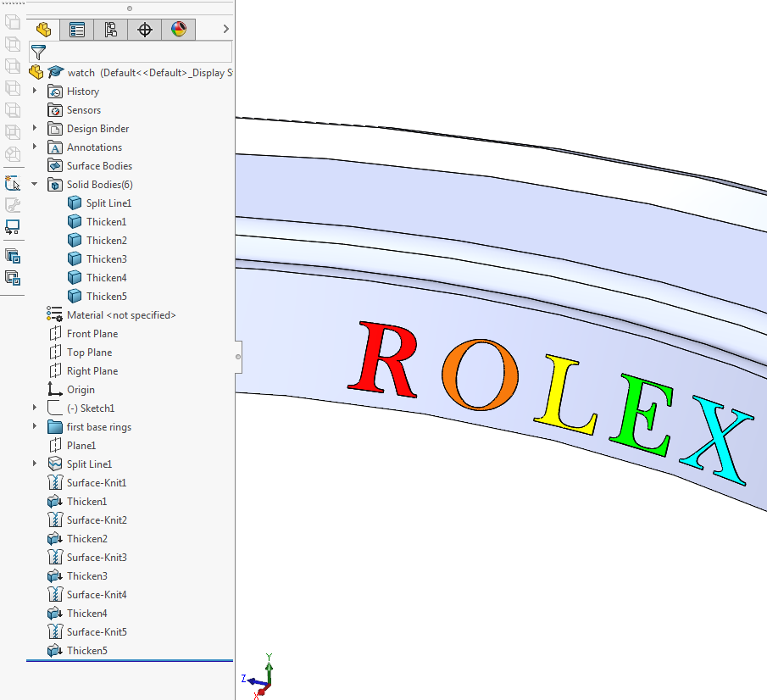
Task: Click Material <not specified> icon
Action: coord(54,314)
